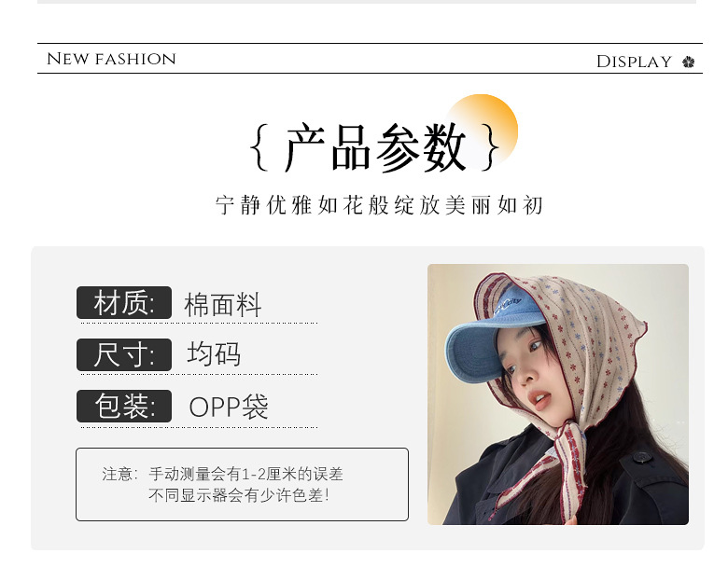The width and height of the screenshot is (728, 567).
Task: Click the 宁静优雅如花般绽放美丽如初 subtitle
Action: (379, 205)
